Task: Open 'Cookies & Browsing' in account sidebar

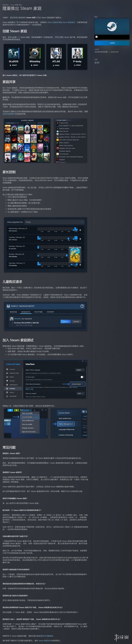Action: tap(66, 435)
